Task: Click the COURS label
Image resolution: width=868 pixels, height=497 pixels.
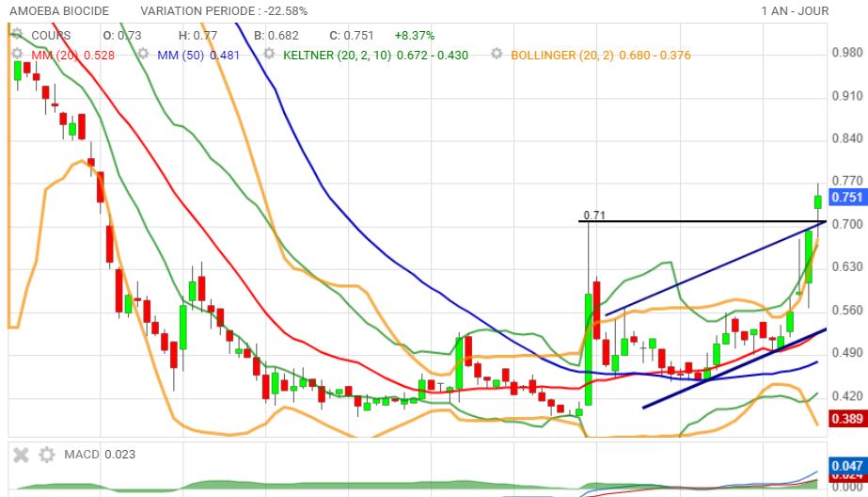Action: pyautogui.click(x=51, y=36)
